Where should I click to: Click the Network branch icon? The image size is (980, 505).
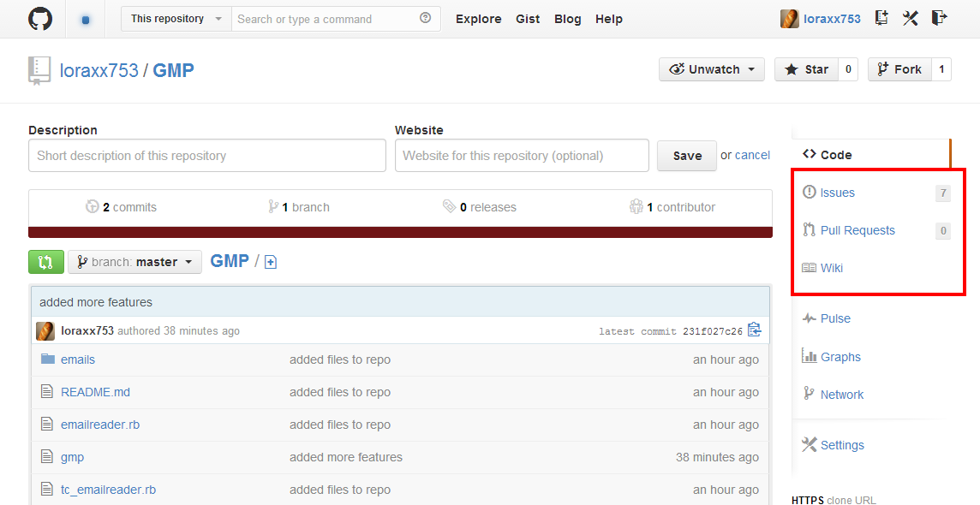809,393
